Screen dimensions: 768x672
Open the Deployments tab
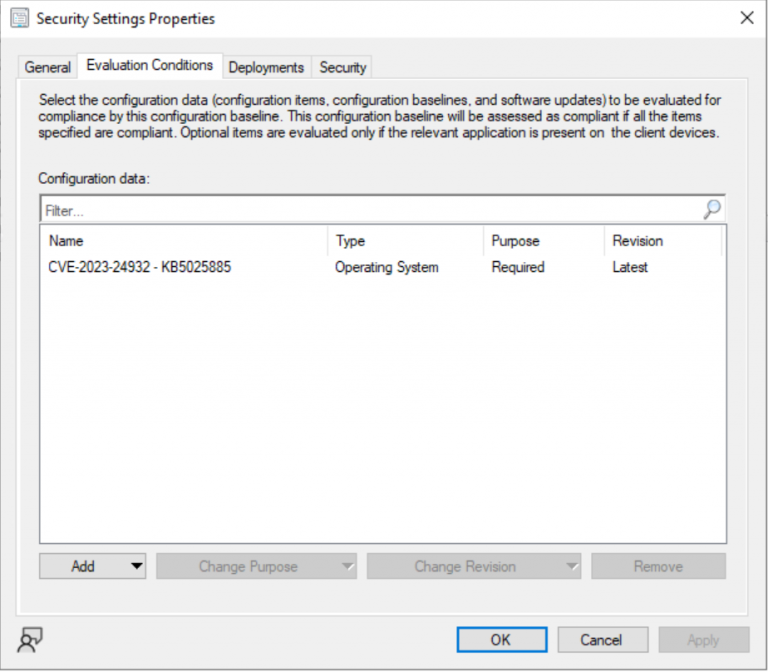(x=266, y=67)
